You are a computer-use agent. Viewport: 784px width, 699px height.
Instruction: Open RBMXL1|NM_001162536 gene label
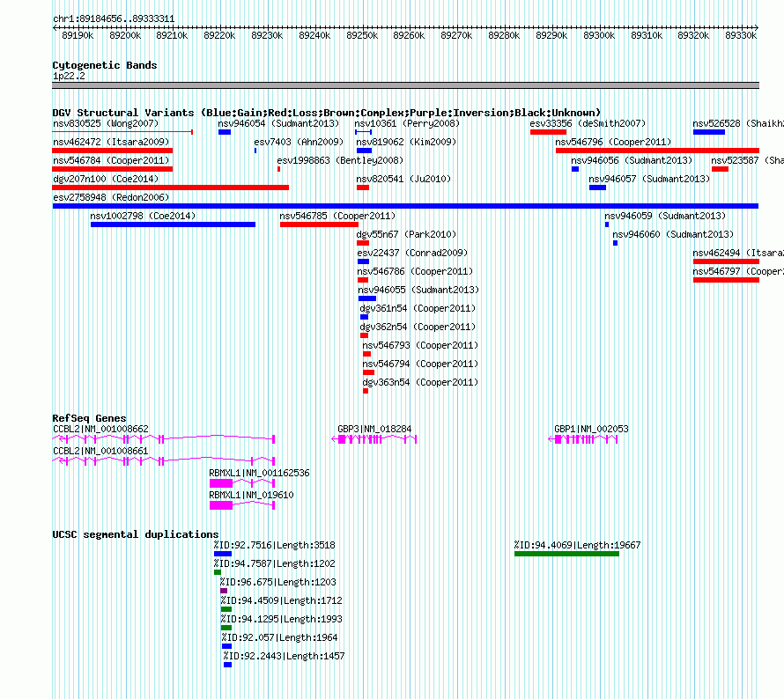click(x=259, y=473)
